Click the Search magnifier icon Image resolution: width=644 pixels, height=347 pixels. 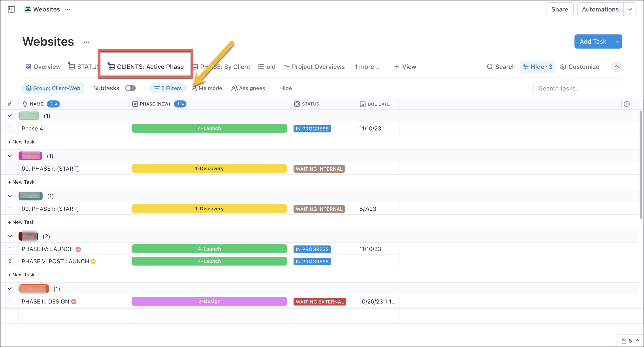coord(490,67)
